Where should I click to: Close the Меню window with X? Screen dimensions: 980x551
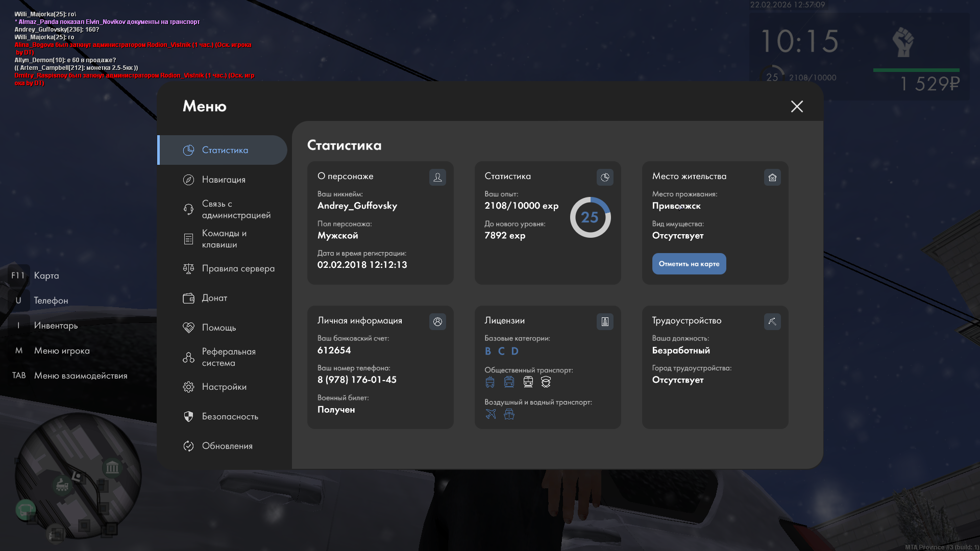(x=797, y=106)
